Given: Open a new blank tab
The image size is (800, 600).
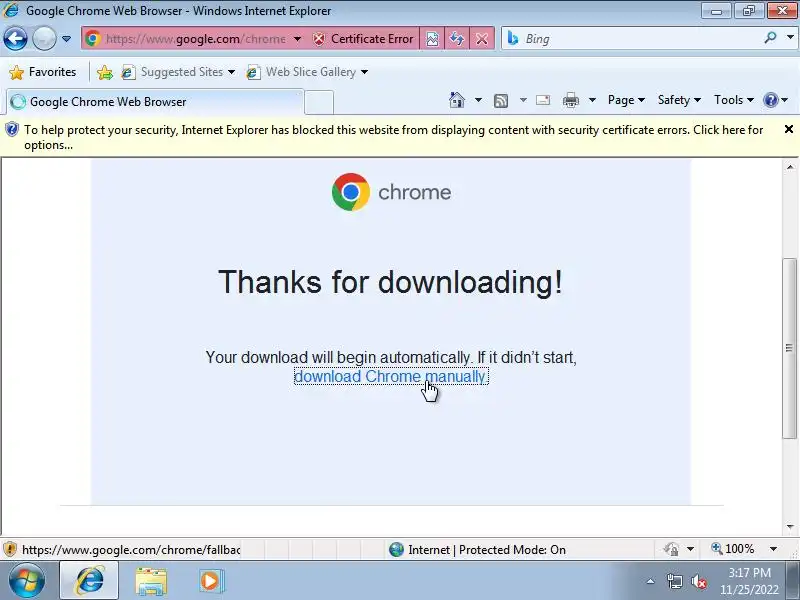Looking at the screenshot, I should pyautogui.click(x=319, y=102).
